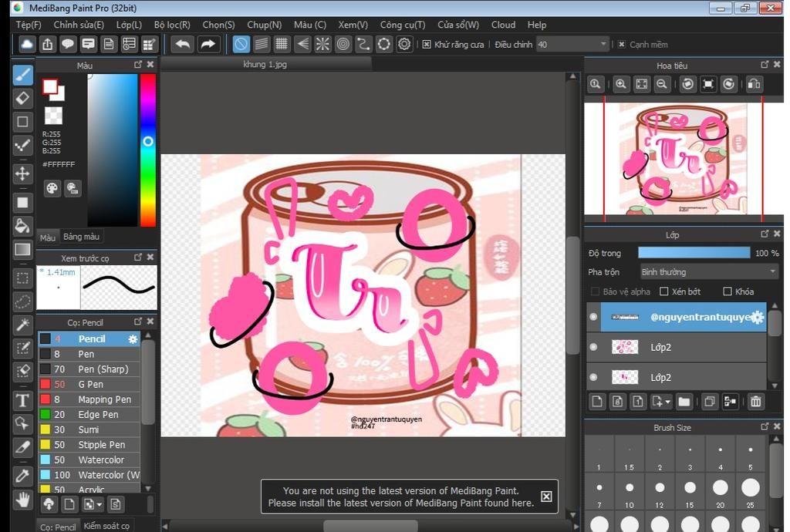Viewport: 790px width, 532px height.
Task: Open the Điều chỉnh value dropdown
Action: point(572,44)
